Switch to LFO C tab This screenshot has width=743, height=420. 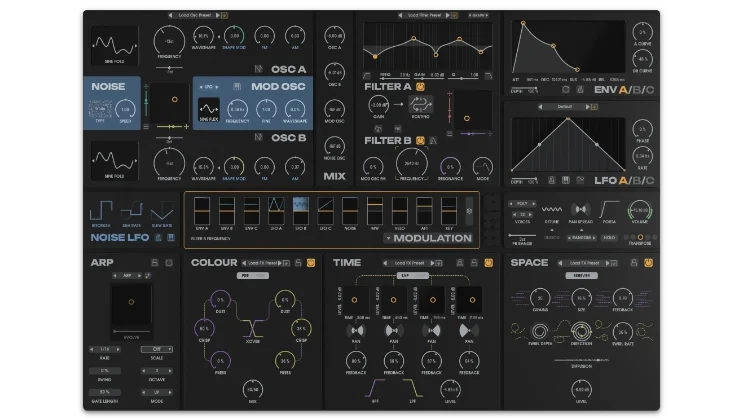point(651,181)
